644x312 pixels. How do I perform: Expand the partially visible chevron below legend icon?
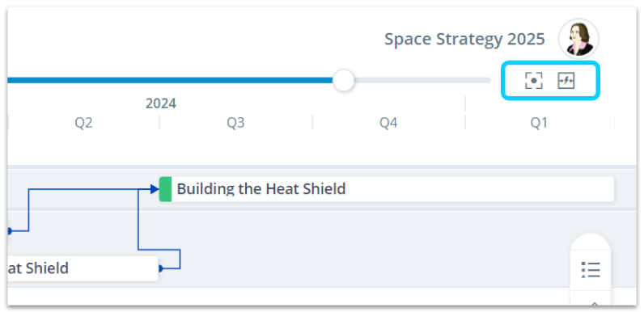pos(594,305)
